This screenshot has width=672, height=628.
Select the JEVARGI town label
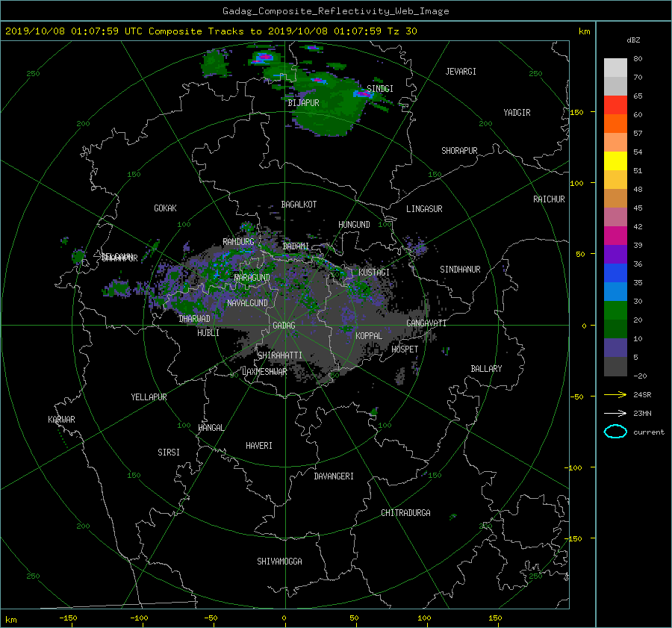click(461, 72)
